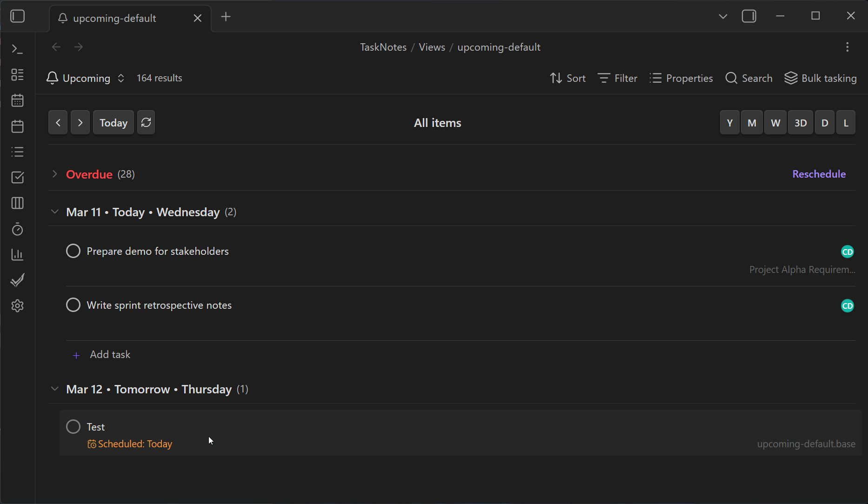
Task: Open the pomodoro statistics view
Action: coord(17,254)
